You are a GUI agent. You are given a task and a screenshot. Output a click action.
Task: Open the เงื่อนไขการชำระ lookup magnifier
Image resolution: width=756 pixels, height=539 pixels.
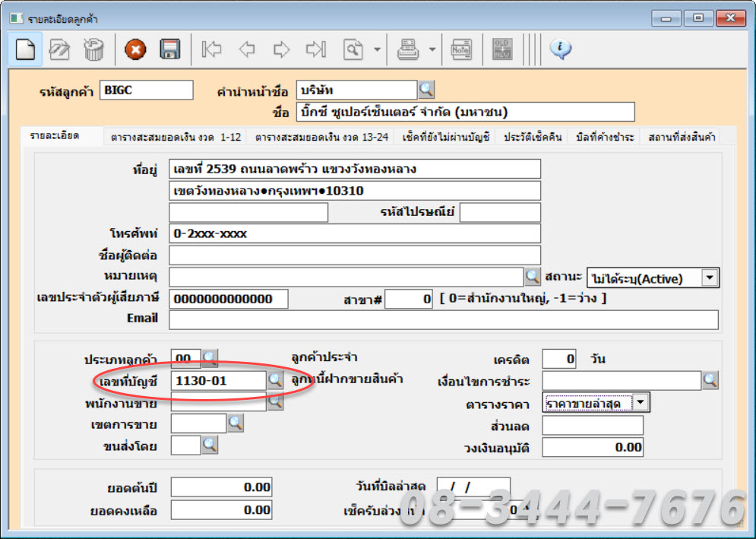(710, 380)
